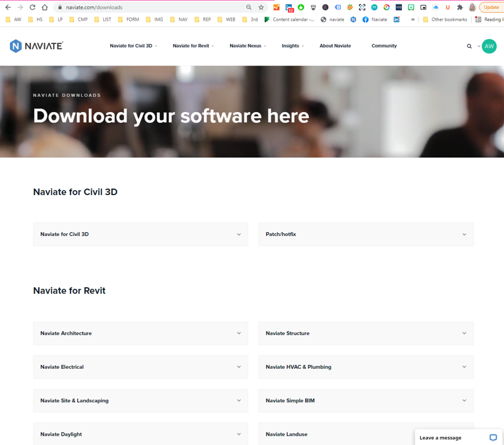Viewport: 504px width, 445px height.
Task: Open browser home page icon
Action: tap(45, 7)
